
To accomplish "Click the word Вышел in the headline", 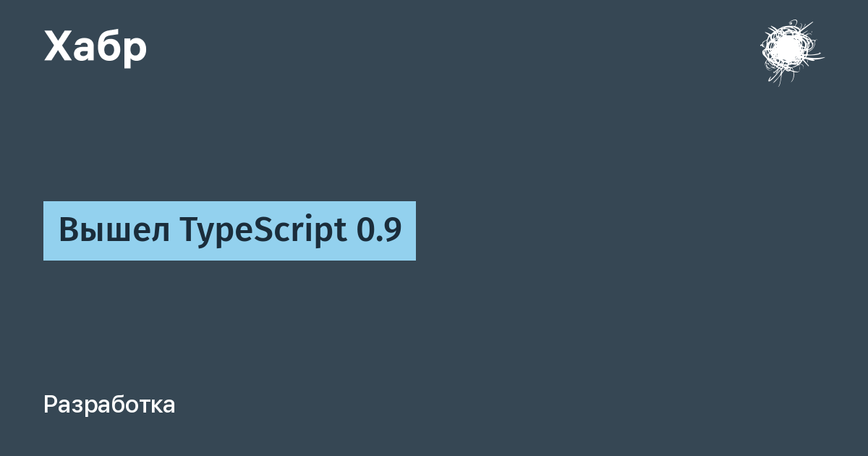I will pos(114,231).
